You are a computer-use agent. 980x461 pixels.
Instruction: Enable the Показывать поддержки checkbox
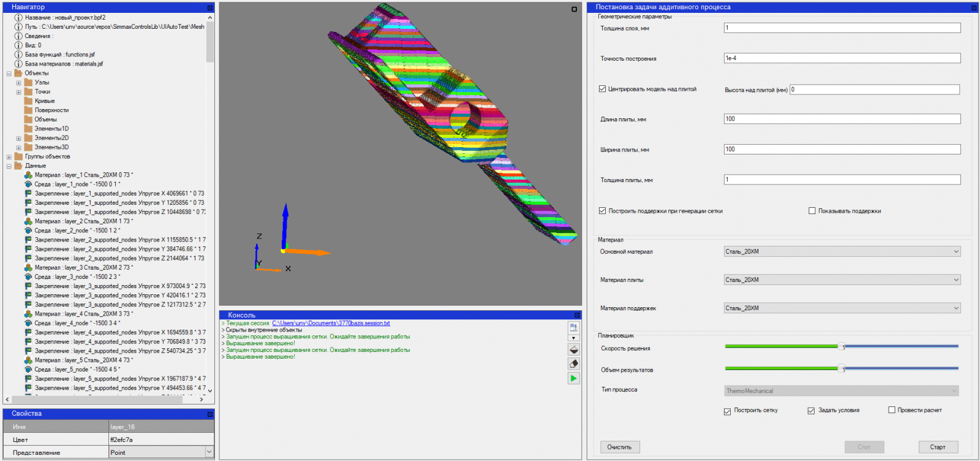(812, 211)
